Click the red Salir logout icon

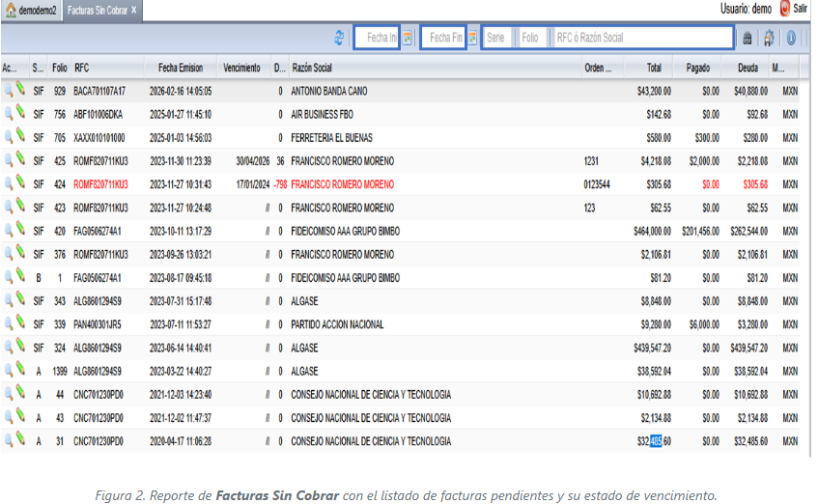[784, 9]
